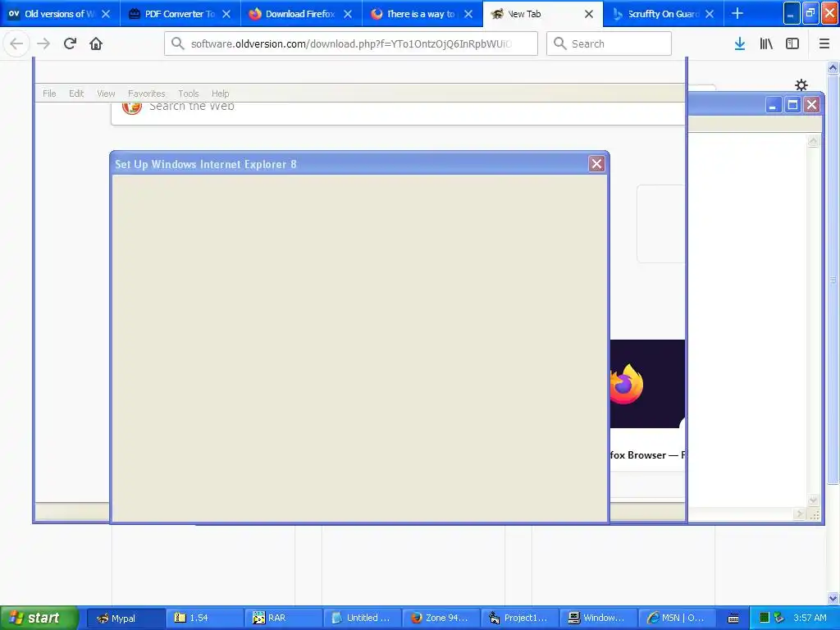Open the Windows start button
Screen dimensions: 840x630
pyautogui.click(x=39, y=618)
